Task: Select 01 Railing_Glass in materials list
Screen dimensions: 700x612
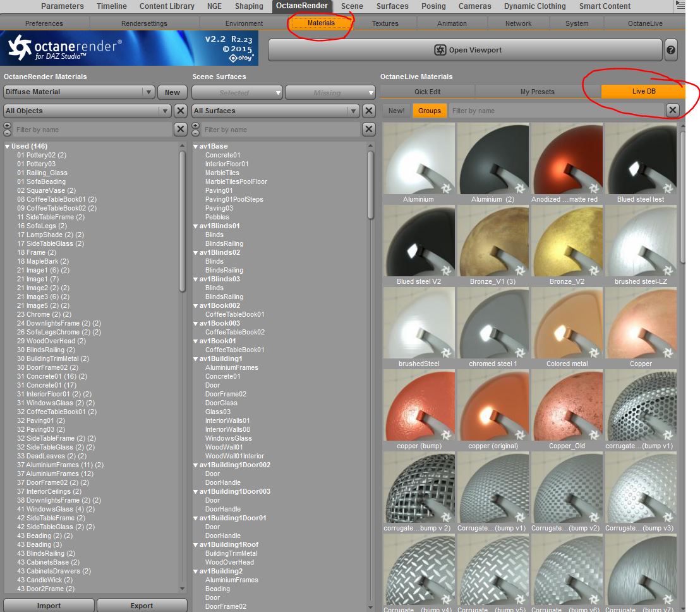Action: (x=42, y=173)
